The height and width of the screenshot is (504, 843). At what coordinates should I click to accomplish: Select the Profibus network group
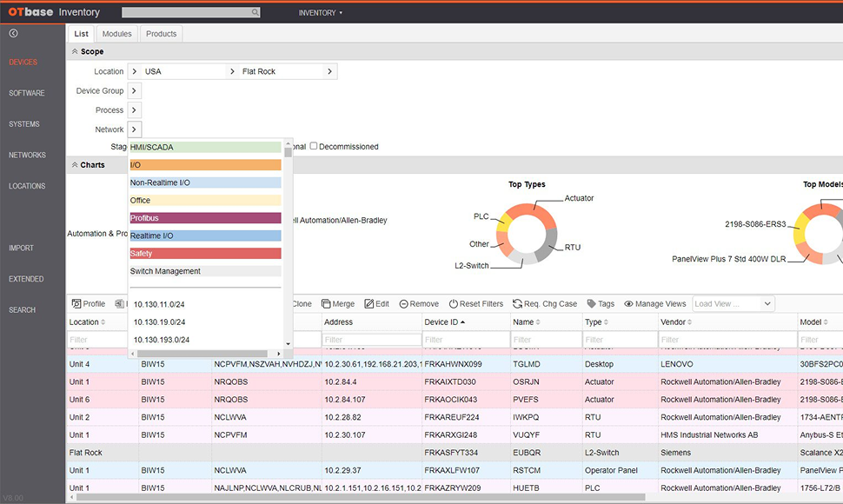pos(205,218)
